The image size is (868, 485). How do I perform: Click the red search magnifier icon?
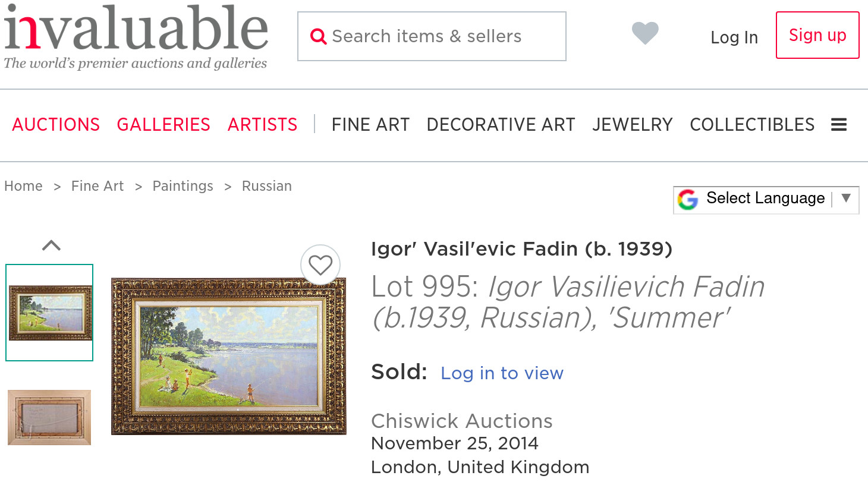tap(318, 37)
